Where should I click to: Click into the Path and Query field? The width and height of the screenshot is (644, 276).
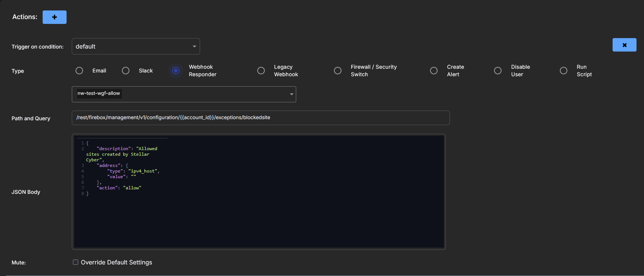coord(260,118)
